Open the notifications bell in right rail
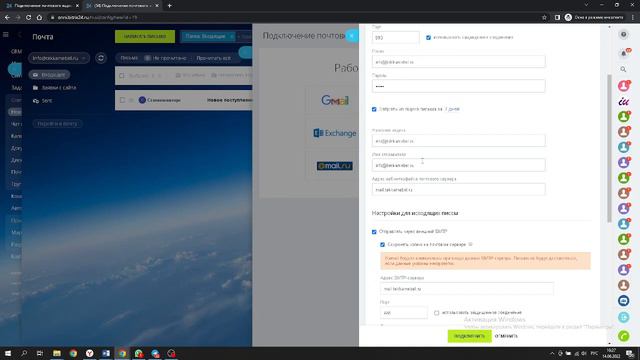Image resolution: width=640 pixels, height=360 pixels. (x=623, y=53)
